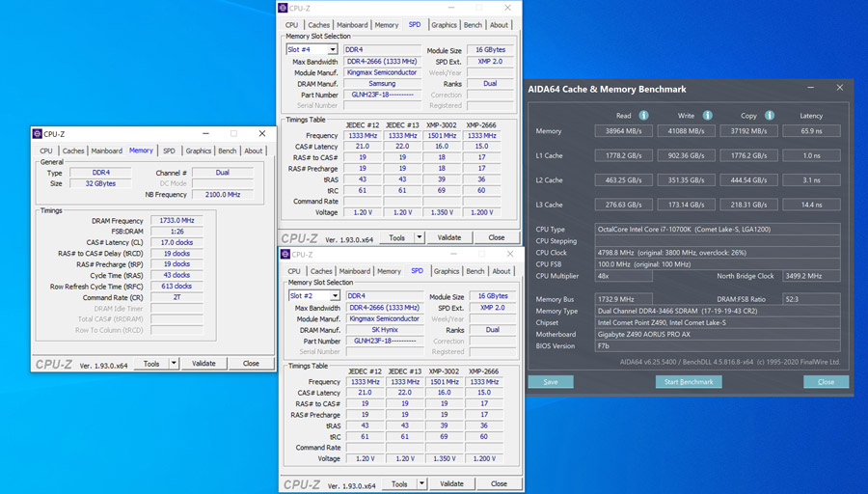Click the Read info icon in AIDA64
The height and width of the screenshot is (494, 868).
(643, 115)
